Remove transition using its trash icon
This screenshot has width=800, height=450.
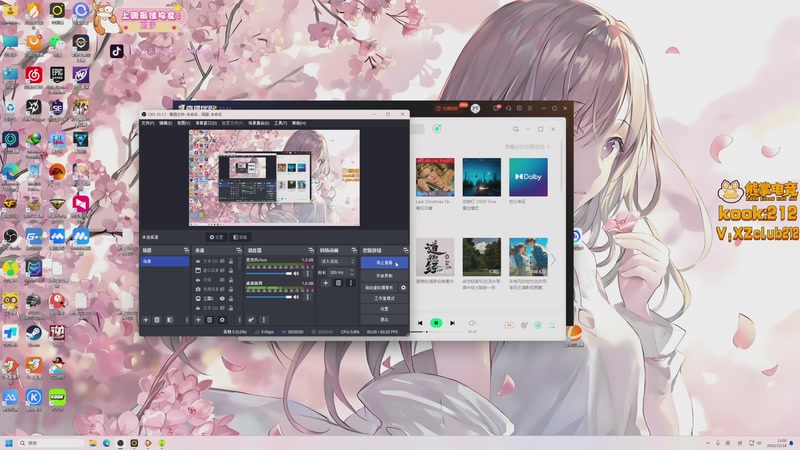(338, 283)
